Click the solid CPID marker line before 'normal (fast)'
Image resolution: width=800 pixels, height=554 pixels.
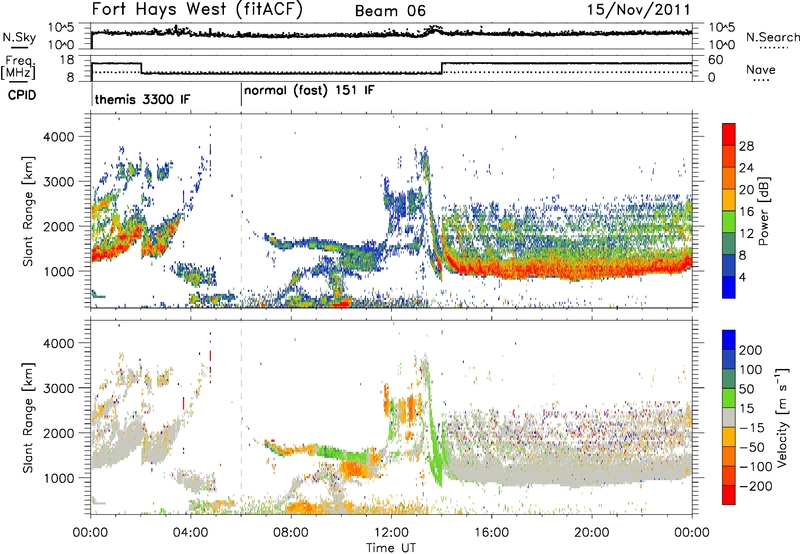point(241,95)
